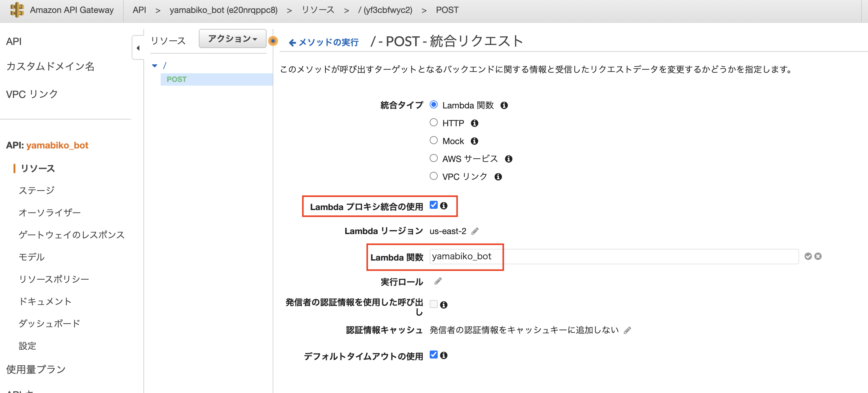Open リソースポリシー in sidebar

54,279
